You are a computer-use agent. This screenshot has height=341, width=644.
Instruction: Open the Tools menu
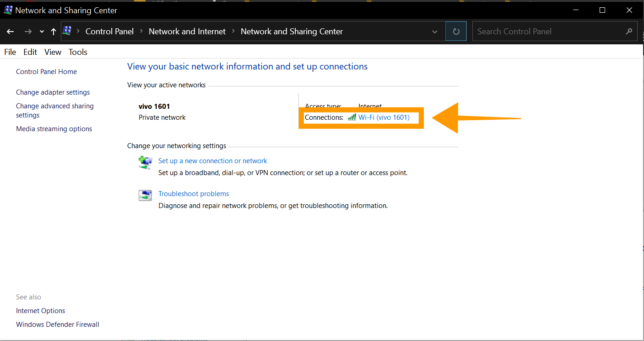pyautogui.click(x=78, y=52)
